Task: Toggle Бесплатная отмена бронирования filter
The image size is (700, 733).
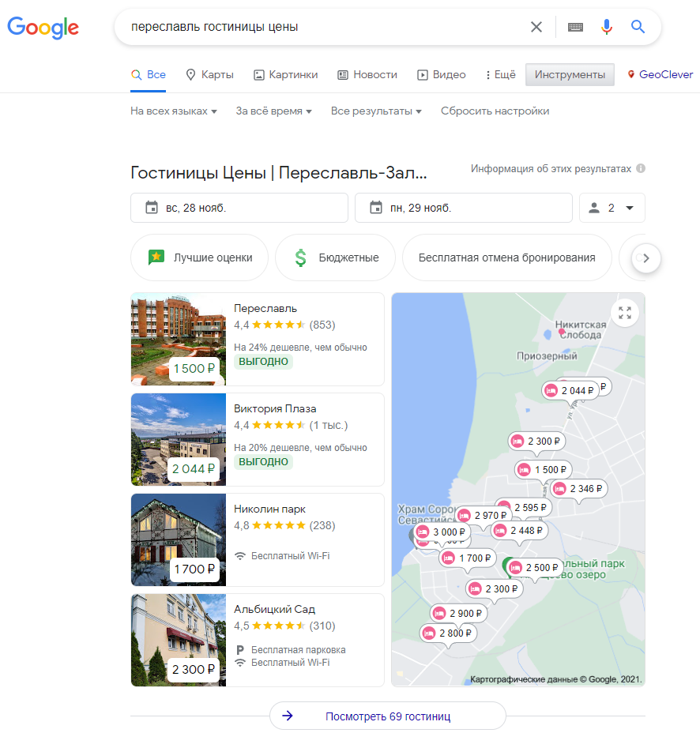Action: 507,257
